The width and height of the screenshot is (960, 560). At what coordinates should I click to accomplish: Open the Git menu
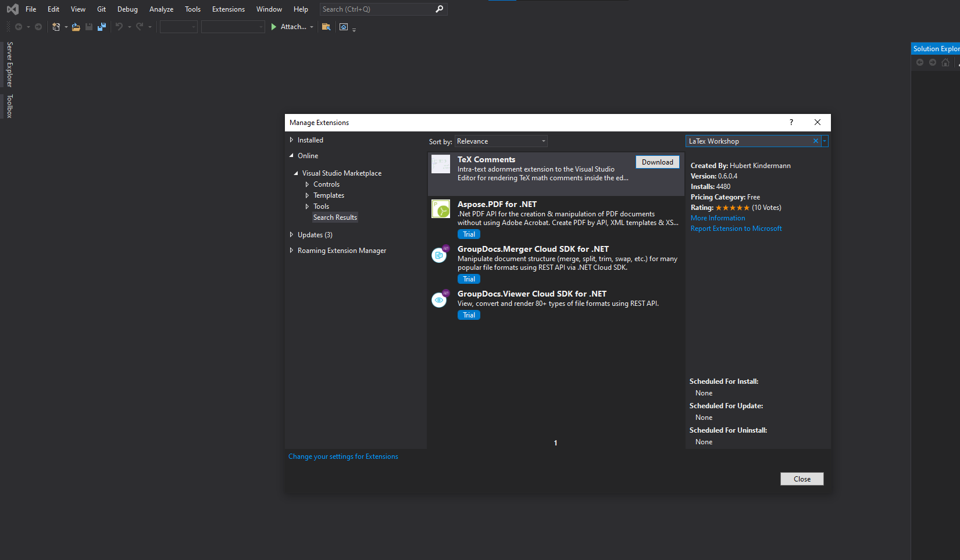point(102,9)
